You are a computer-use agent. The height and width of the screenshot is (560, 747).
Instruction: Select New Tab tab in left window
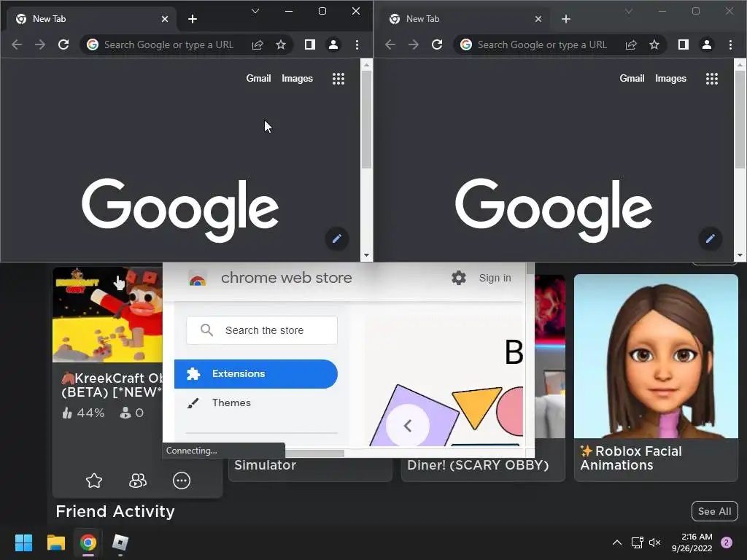point(91,19)
